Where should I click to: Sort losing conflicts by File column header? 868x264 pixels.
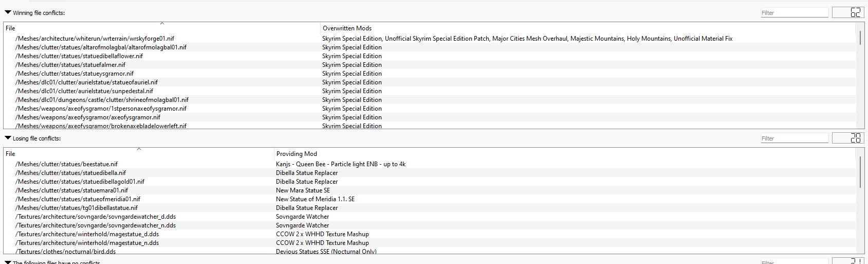[139, 154]
